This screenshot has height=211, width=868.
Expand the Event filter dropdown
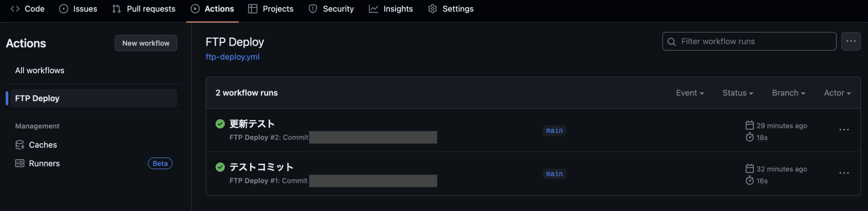click(690, 93)
